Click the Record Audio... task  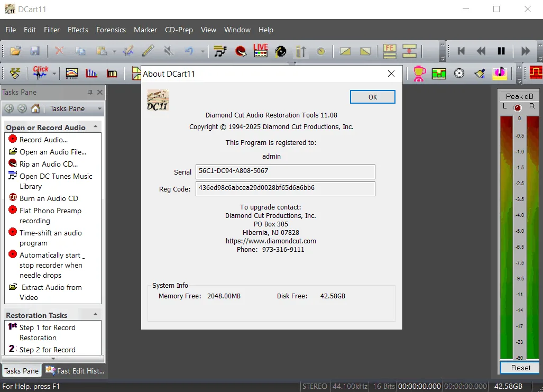tap(44, 140)
